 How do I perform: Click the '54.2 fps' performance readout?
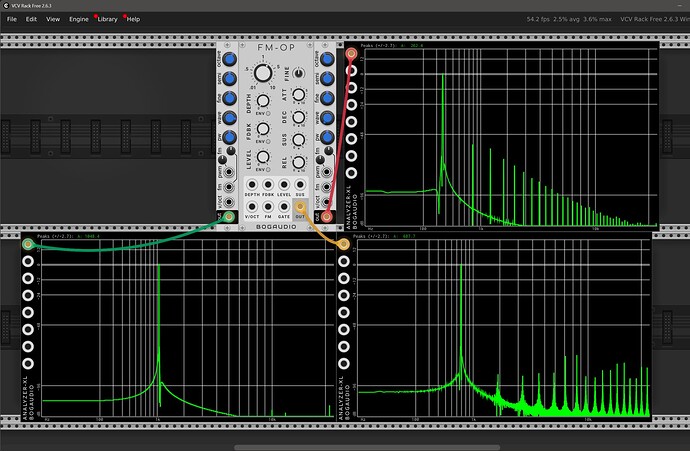coord(538,19)
